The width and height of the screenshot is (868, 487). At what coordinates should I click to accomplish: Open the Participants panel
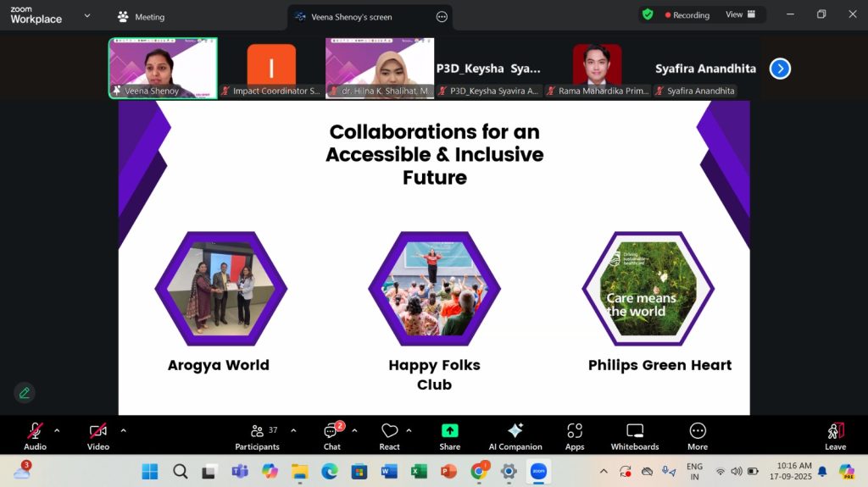[x=257, y=435]
